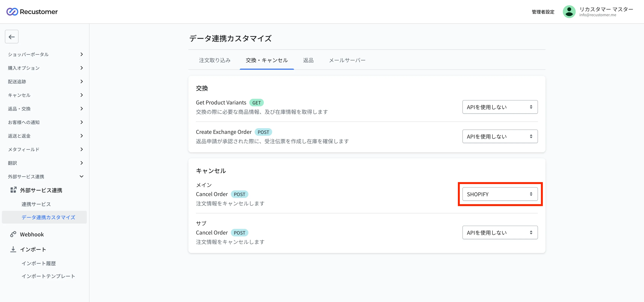This screenshot has width=644, height=302.
Task: Open the main Cancel Order SHOPIFY dropdown
Action: click(500, 194)
